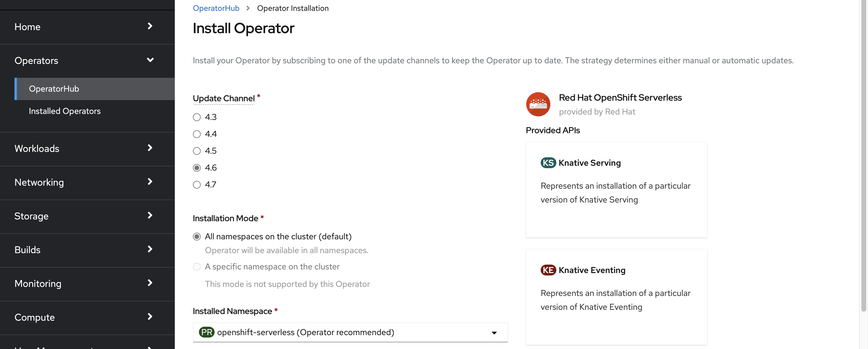Select A specific namespace on the cluster

197,266
